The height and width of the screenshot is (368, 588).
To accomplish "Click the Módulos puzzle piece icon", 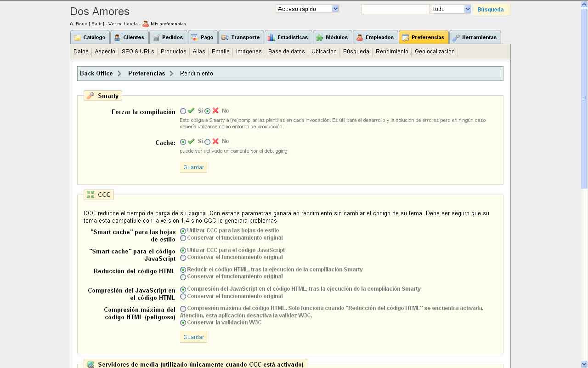I will tap(320, 38).
